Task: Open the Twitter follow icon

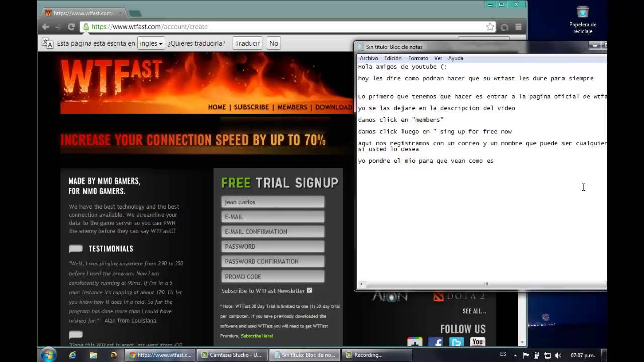Action: point(456,342)
